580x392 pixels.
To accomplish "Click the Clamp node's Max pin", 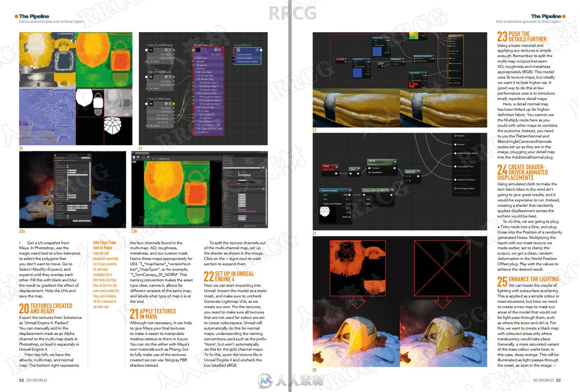I will pyautogui.click(x=364, y=203).
